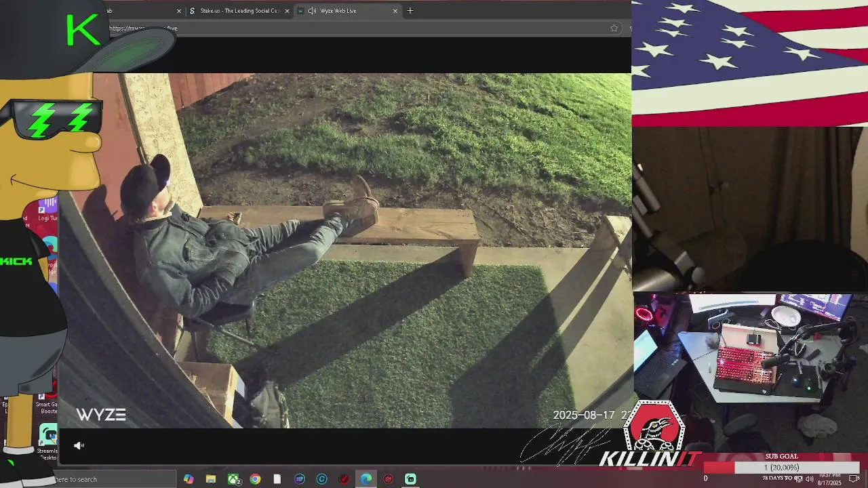Open the Xbox app in the taskbar
The image size is (868, 488).
point(233,479)
